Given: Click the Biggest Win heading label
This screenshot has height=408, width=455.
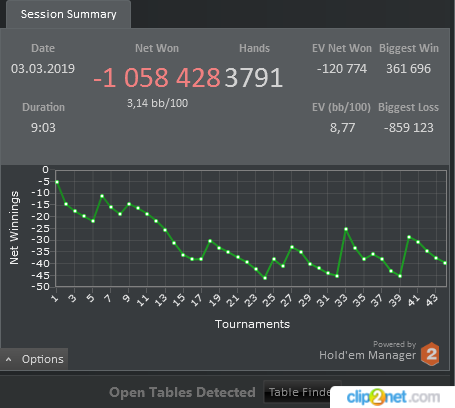Looking at the screenshot, I should tap(409, 48).
